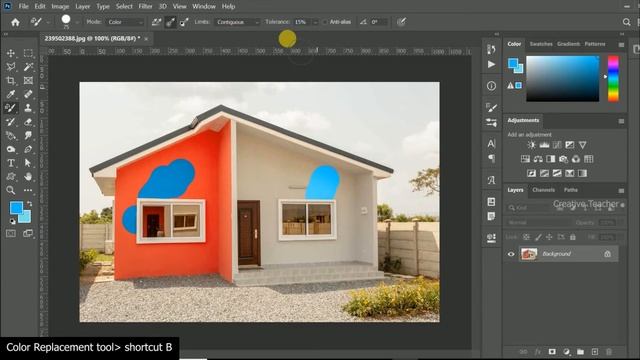Open the Image menu
The width and height of the screenshot is (640, 360).
pos(60,7)
